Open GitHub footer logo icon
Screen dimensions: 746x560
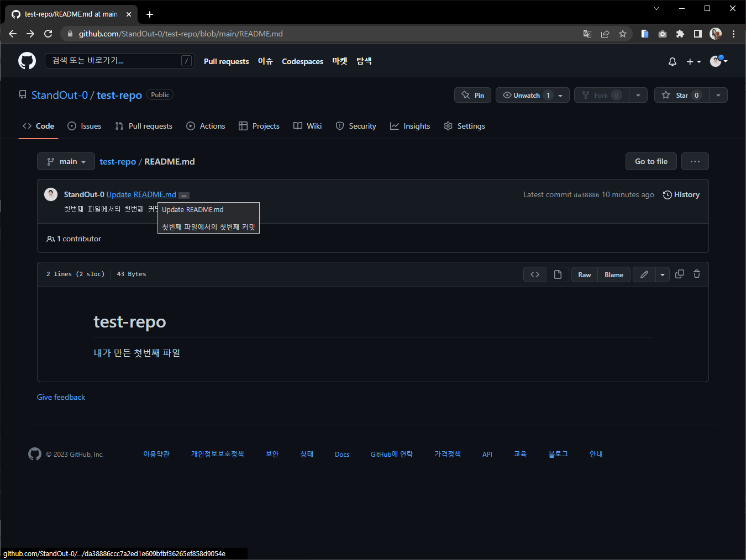click(x=35, y=454)
